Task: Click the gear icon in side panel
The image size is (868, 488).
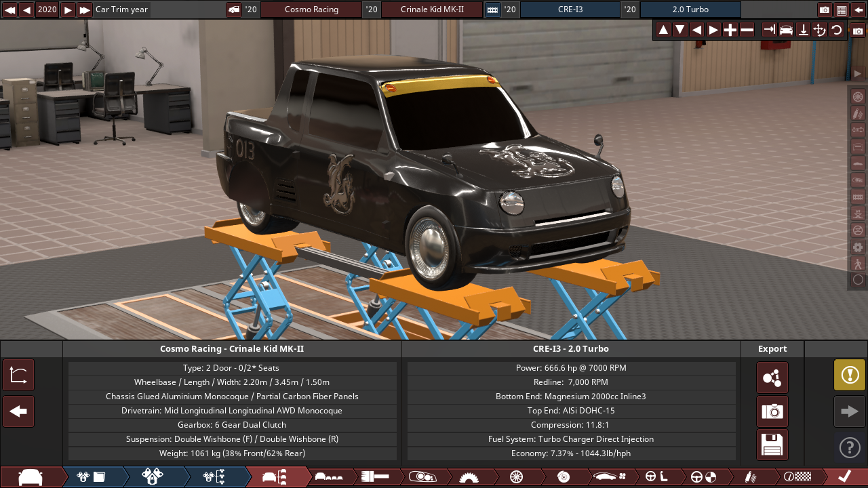Action: 858,247
